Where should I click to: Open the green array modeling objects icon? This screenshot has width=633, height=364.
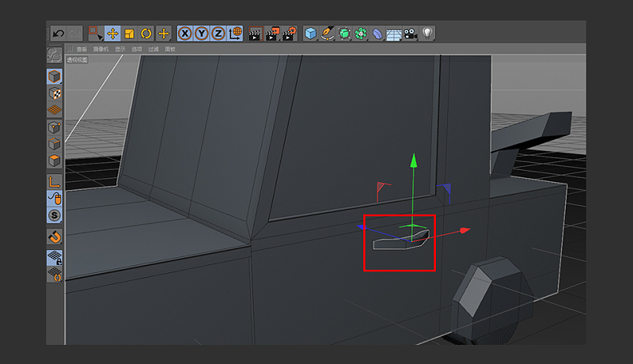pyautogui.click(x=361, y=33)
